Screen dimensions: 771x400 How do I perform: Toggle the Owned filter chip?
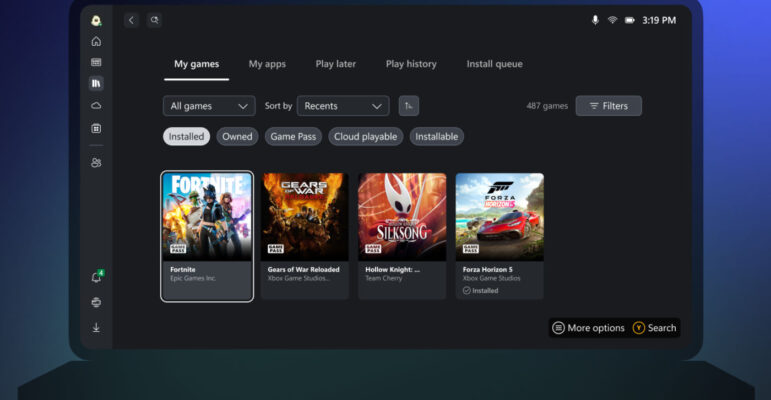click(x=237, y=137)
